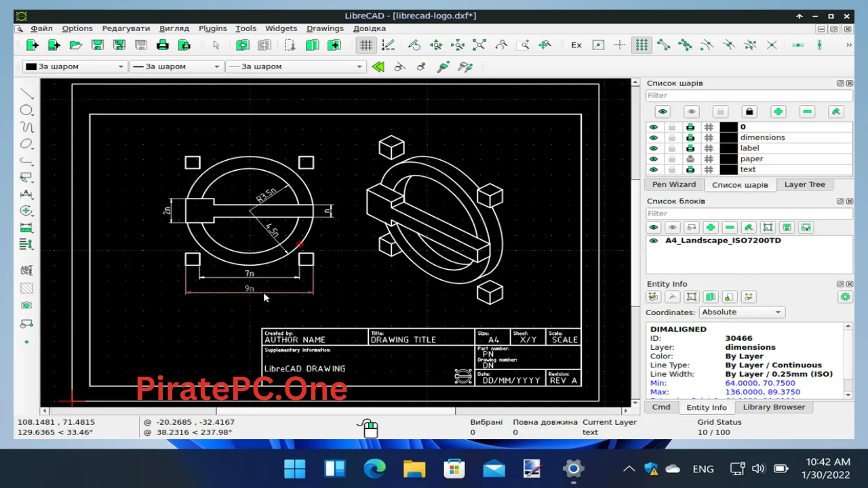This screenshot has height=488, width=868.
Task: Open a file with the folder icon
Action: pyautogui.click(x=75, y=45)
